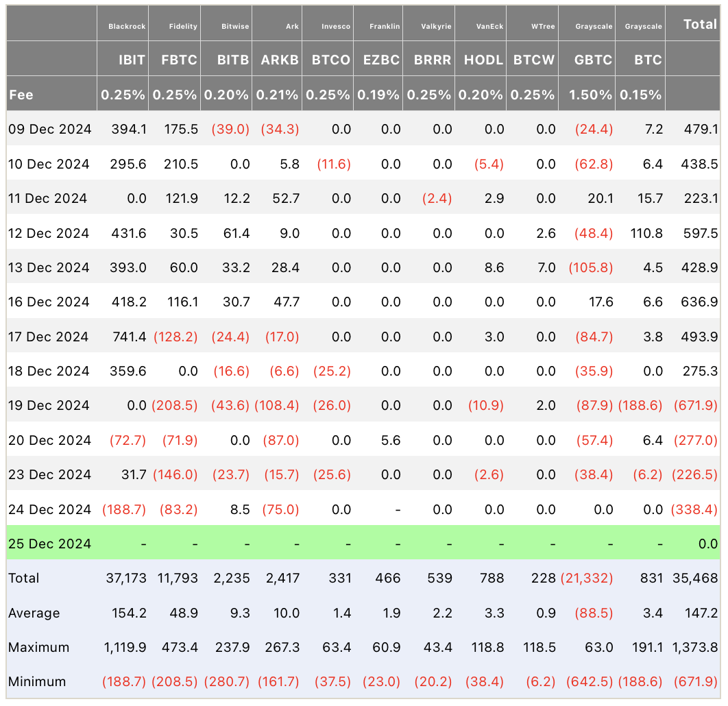Click the 09 Dec 2024 date cell

point(49,129)
